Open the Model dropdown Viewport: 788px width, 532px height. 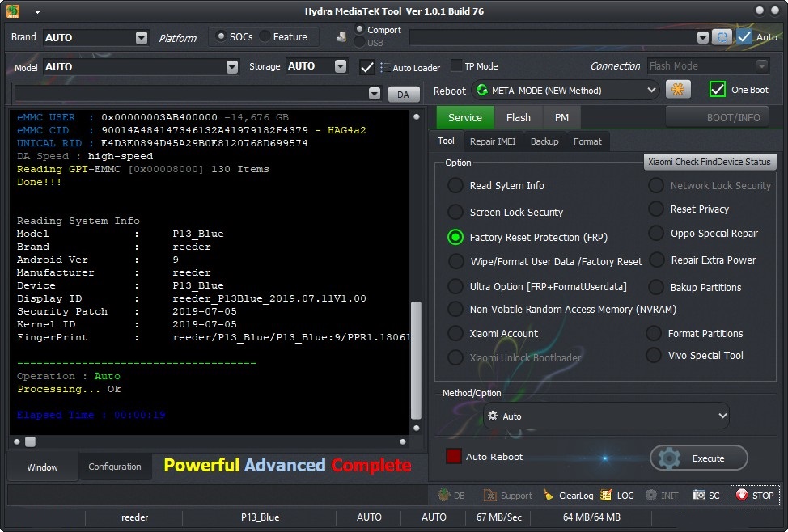231,67
